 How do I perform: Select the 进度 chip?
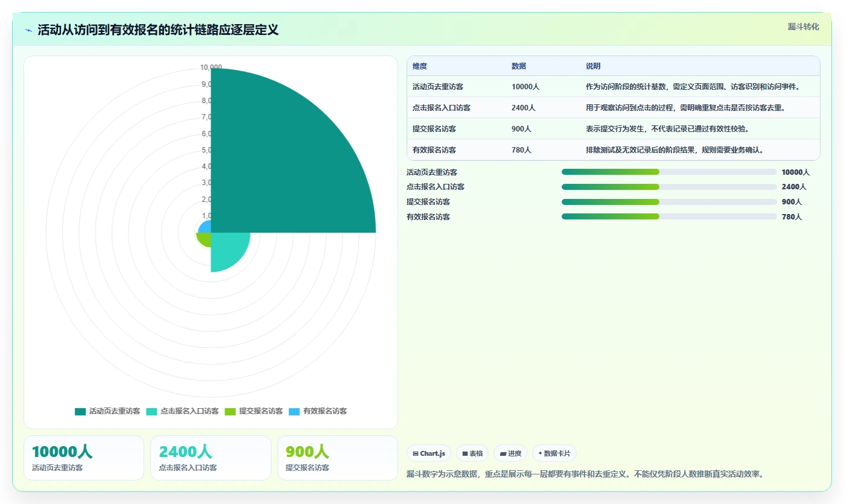pyautogui.click(x=510, y=453)
